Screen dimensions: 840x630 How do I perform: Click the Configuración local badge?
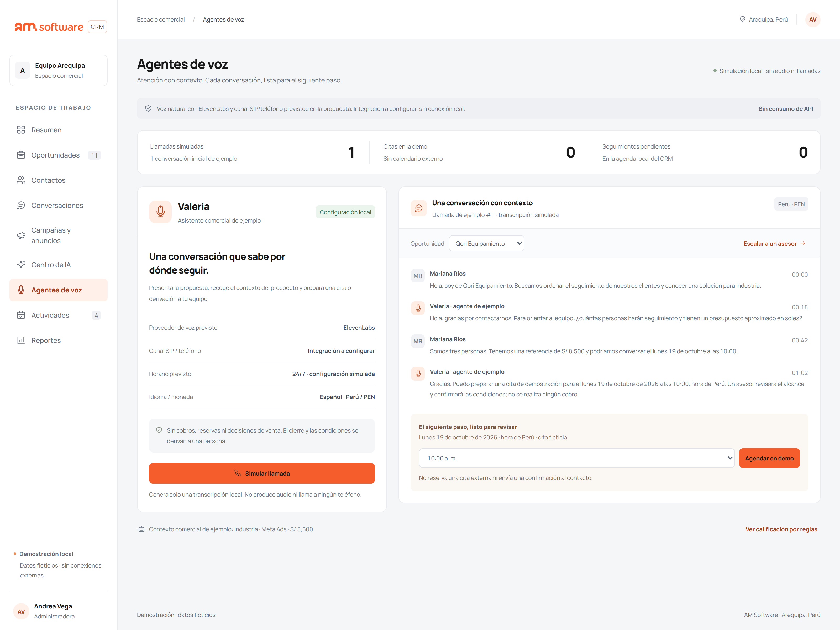[345, 212]
